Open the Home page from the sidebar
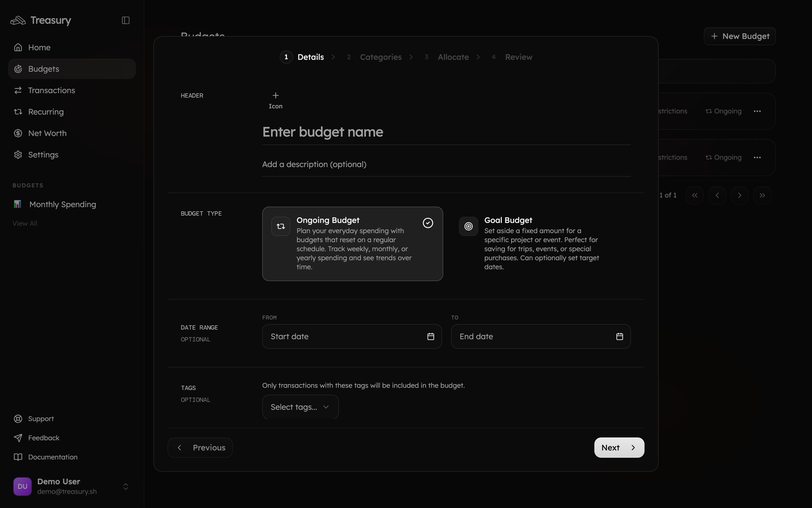The height and width of the screenshot is (508, 812). tap(72, 47)
